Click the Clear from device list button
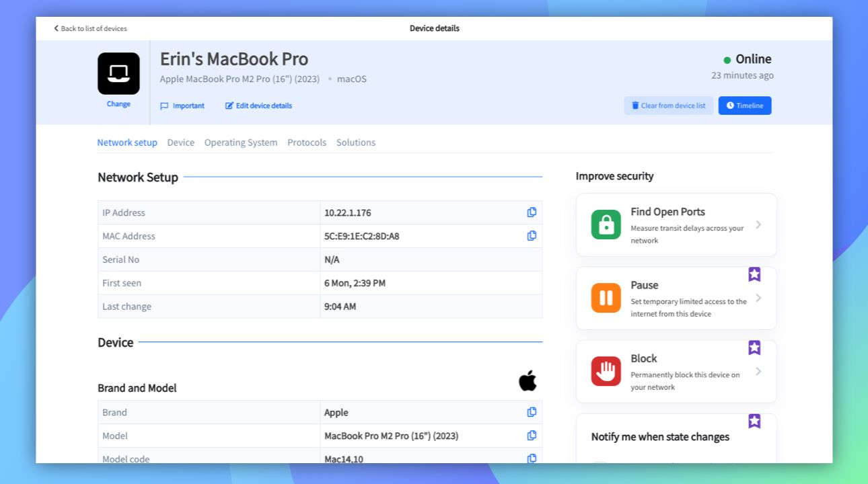868x484 pixels. [668, 106]
